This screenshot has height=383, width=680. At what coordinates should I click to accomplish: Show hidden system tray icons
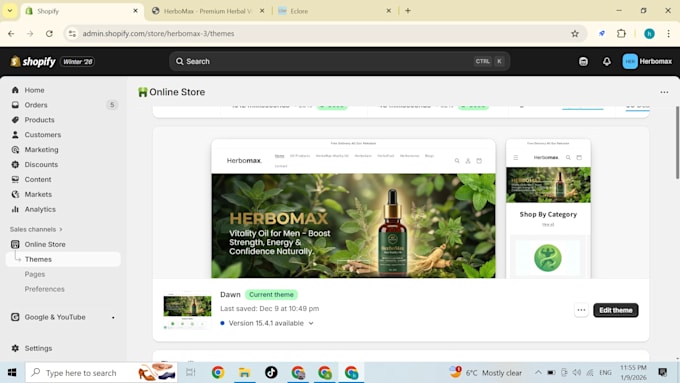pyautogui.click(x=538, y=373)
